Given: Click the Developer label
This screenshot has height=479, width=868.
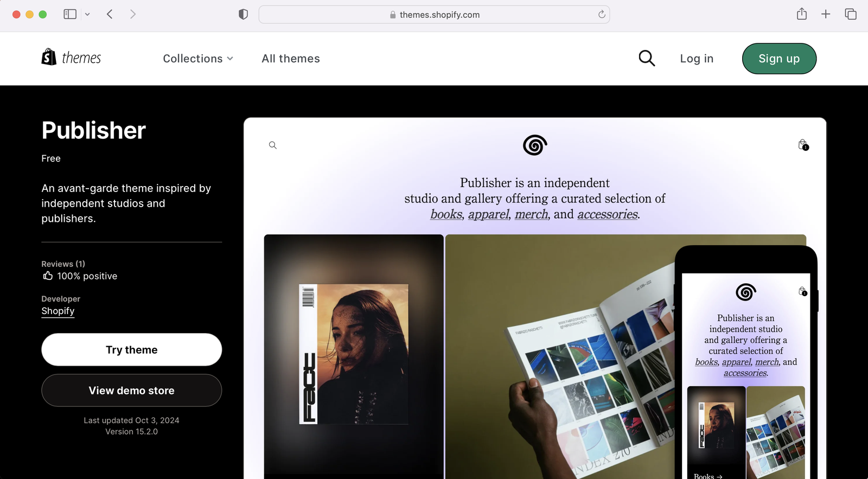Looking at the screenshot, I should pos(61,299).
